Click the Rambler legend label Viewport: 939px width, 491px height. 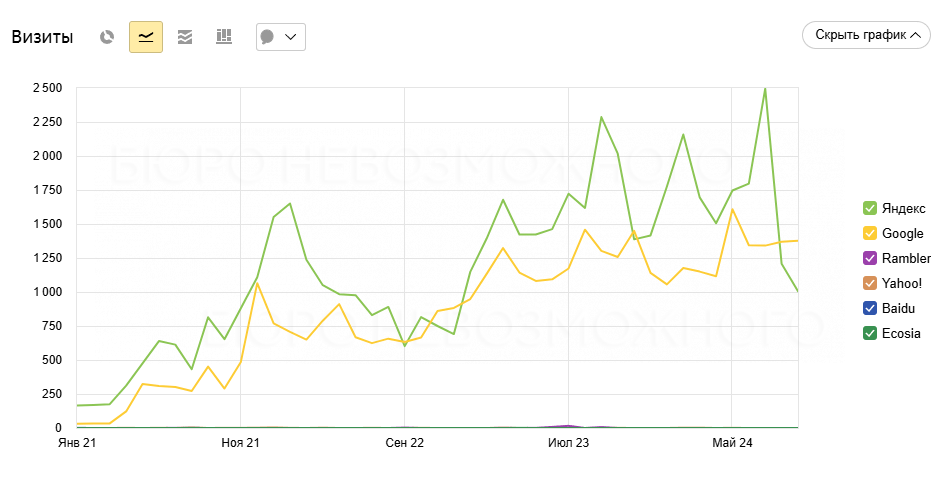906,258
